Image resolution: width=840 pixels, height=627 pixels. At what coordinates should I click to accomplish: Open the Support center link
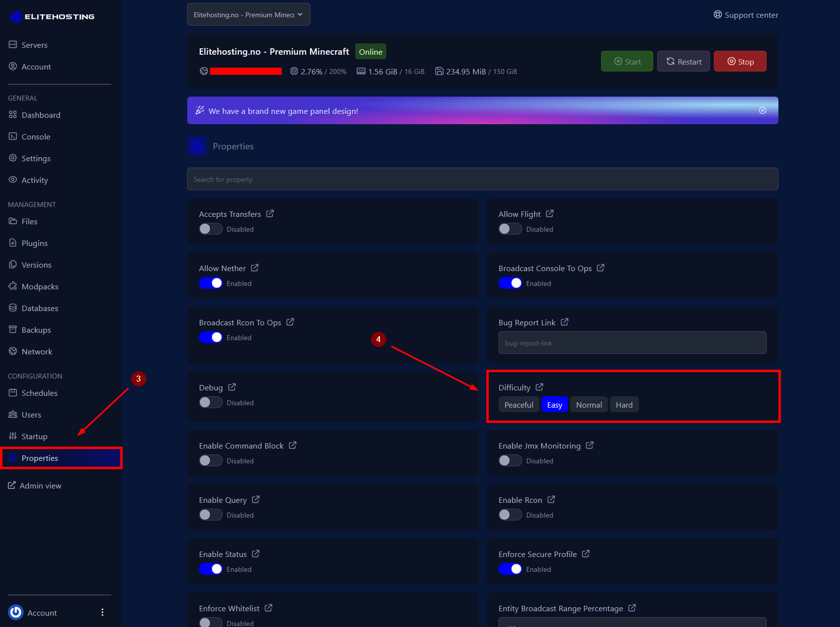746,15
